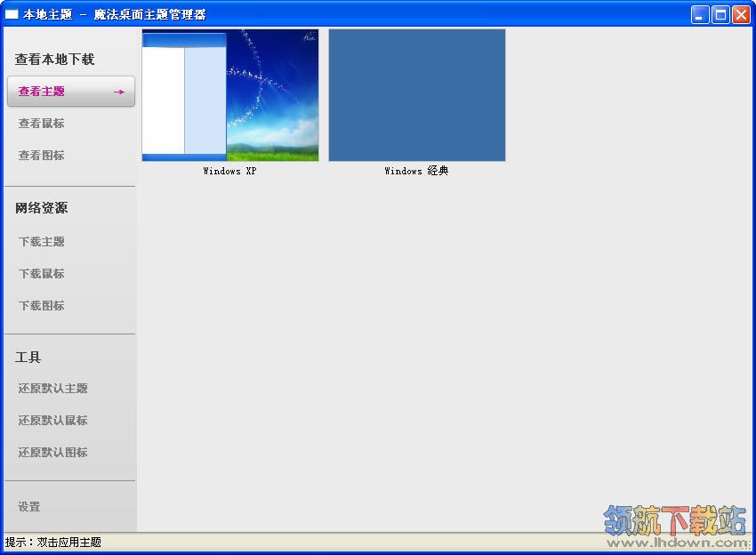
Task: Open 查看图标 section
Action: pyautogui.click(x=42, y=156)
